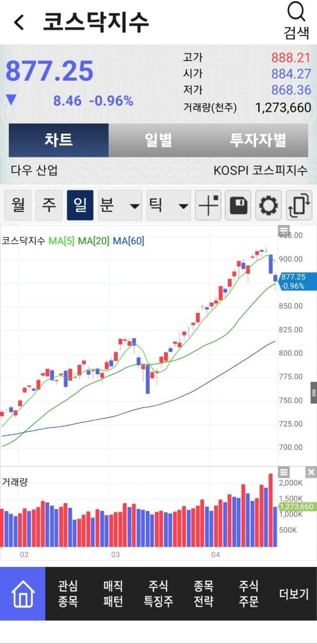Tap the 코스닥지수 chart legend label
This screenshot has width=317, height=644.
pos(24,241)
